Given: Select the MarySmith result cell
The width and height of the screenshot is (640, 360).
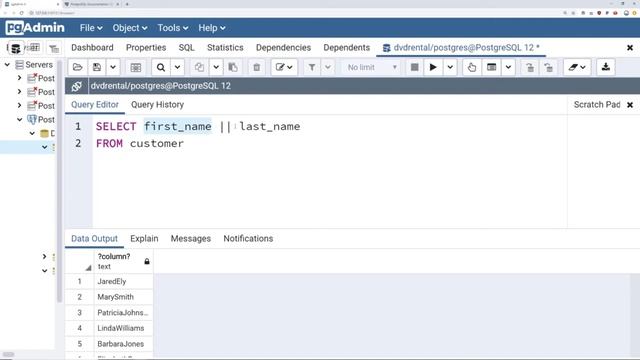Looking at the screenshot, I should point(123,297).
